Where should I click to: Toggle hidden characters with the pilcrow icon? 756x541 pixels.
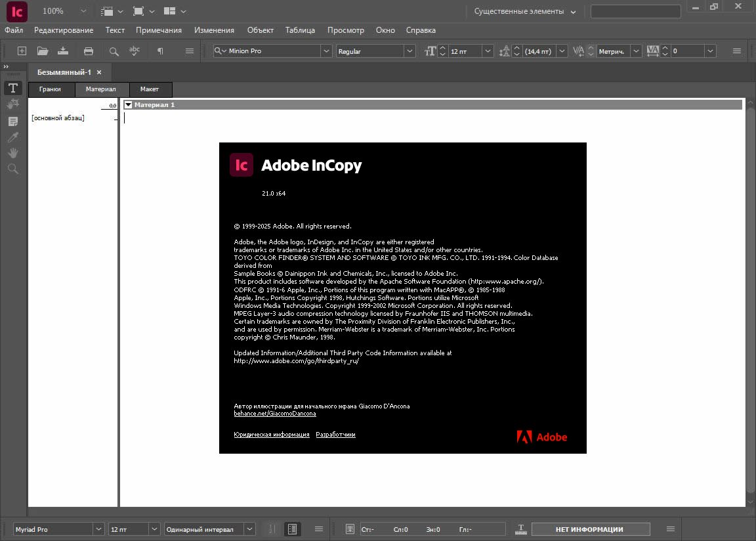(x=160, y=51)
